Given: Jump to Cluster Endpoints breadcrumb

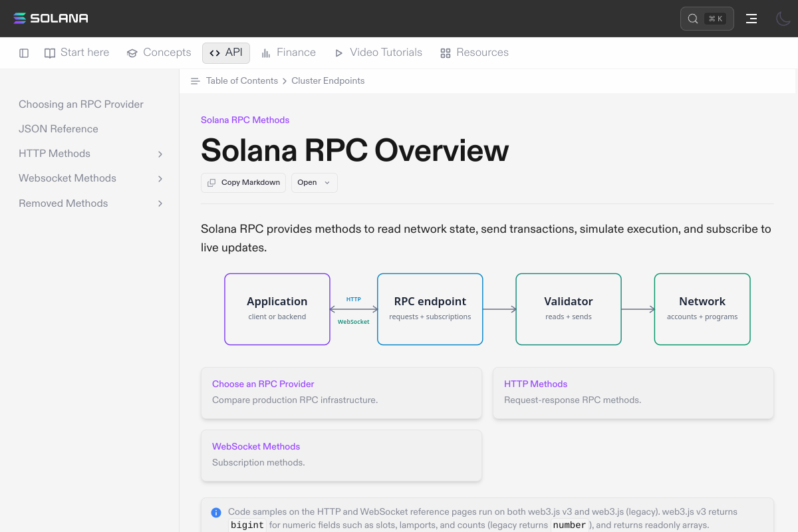Looking at the screenshot, I should coord(328,81).
